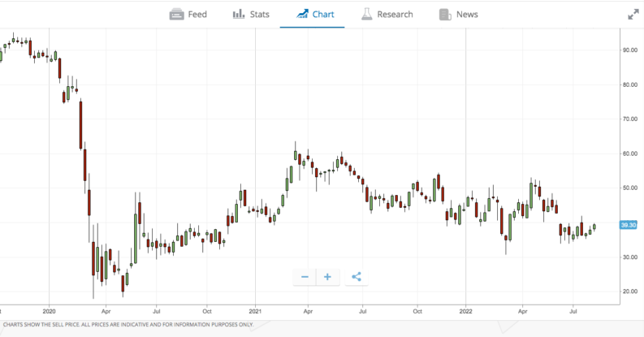Share the chart via share icon

click(x=357, y=277)
